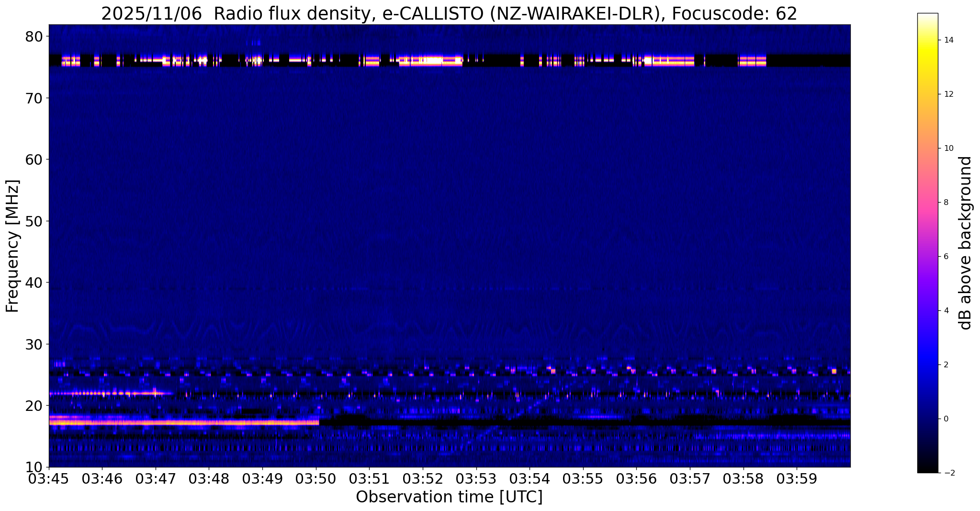Click the 03:56 time tick label
Viewport: 980px width, 511px height.
click(x=637, y=479)
